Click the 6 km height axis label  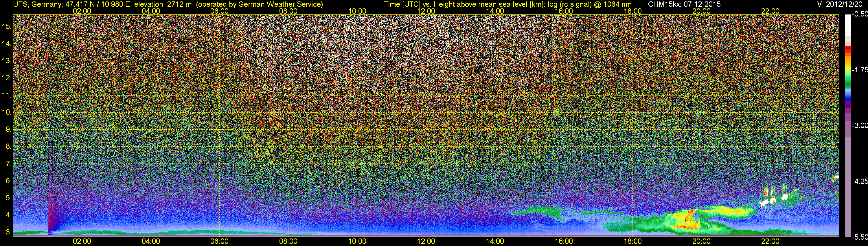pyautogui.click(x=8, y=181)
